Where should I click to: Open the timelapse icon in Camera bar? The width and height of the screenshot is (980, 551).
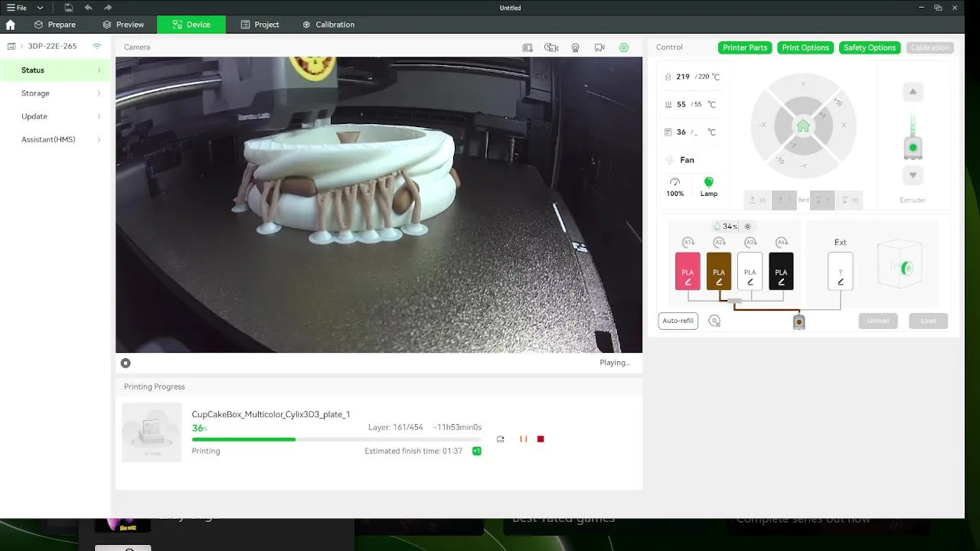click(551, 47)
